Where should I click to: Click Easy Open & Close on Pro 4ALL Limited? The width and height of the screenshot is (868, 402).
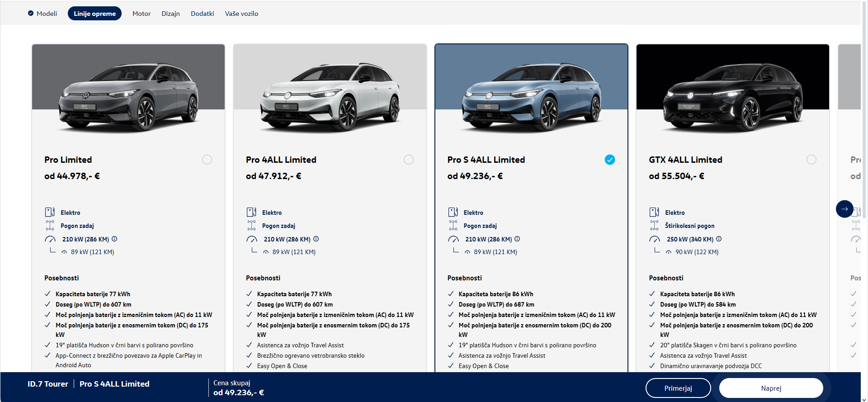(x=282, y=366)
